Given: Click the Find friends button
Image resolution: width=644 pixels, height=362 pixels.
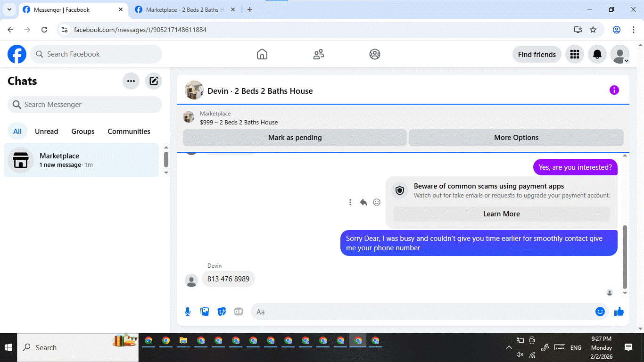Looking at the screenshot, I should 537,54.
